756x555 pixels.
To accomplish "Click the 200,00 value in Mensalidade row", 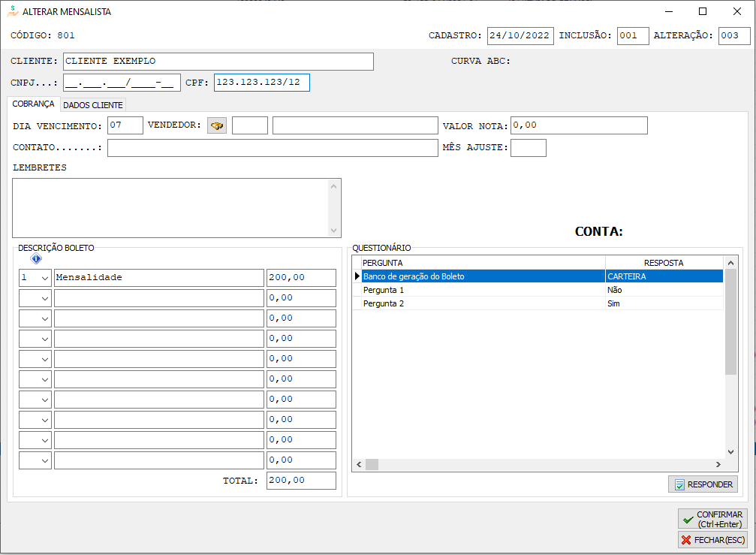I will click(x=301, y=278).
